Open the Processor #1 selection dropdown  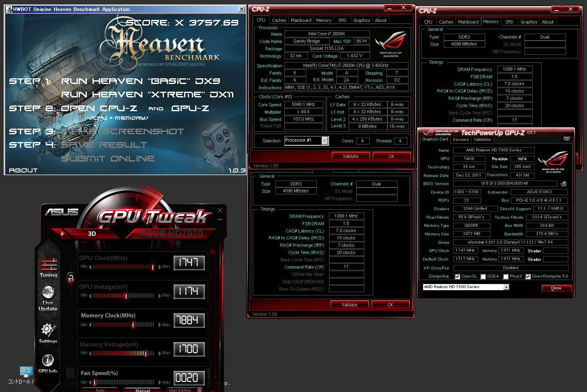(325, 140)
